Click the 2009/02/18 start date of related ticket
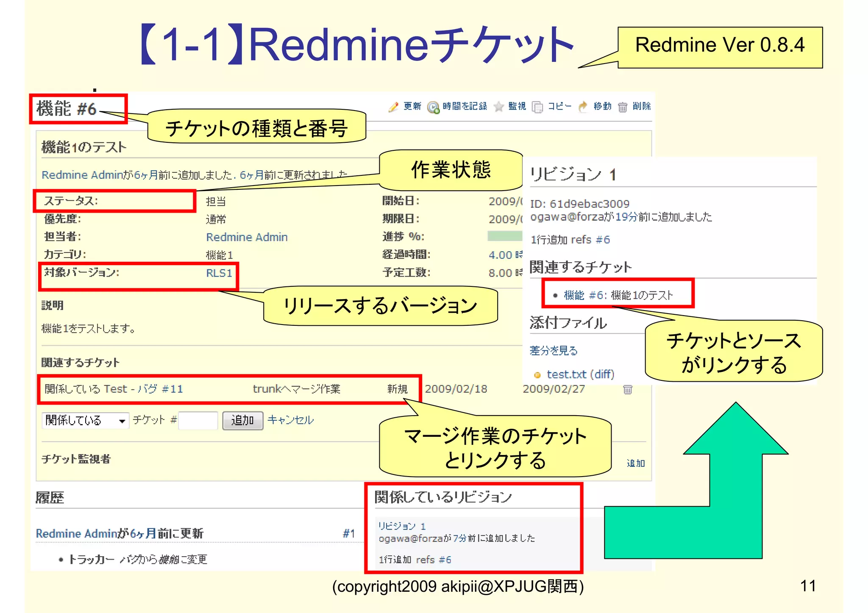Screen dimensions: 868x613 456,389
